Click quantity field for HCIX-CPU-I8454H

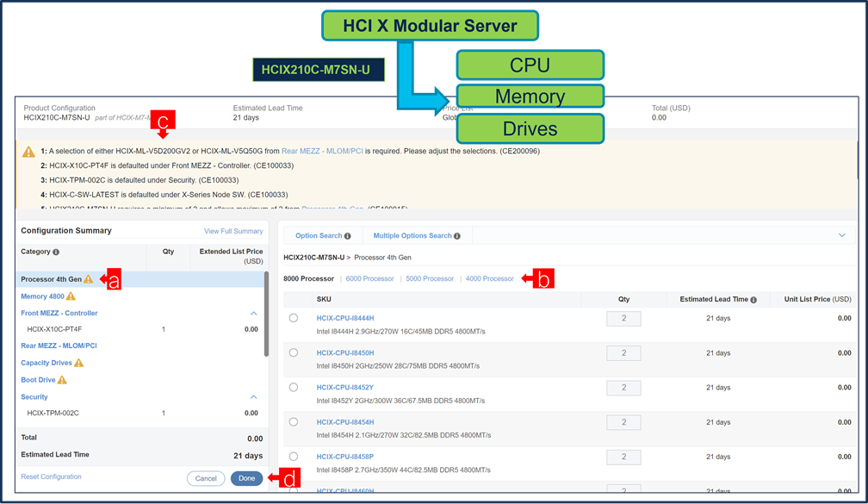pyautogui.click(x=623, y=422)
